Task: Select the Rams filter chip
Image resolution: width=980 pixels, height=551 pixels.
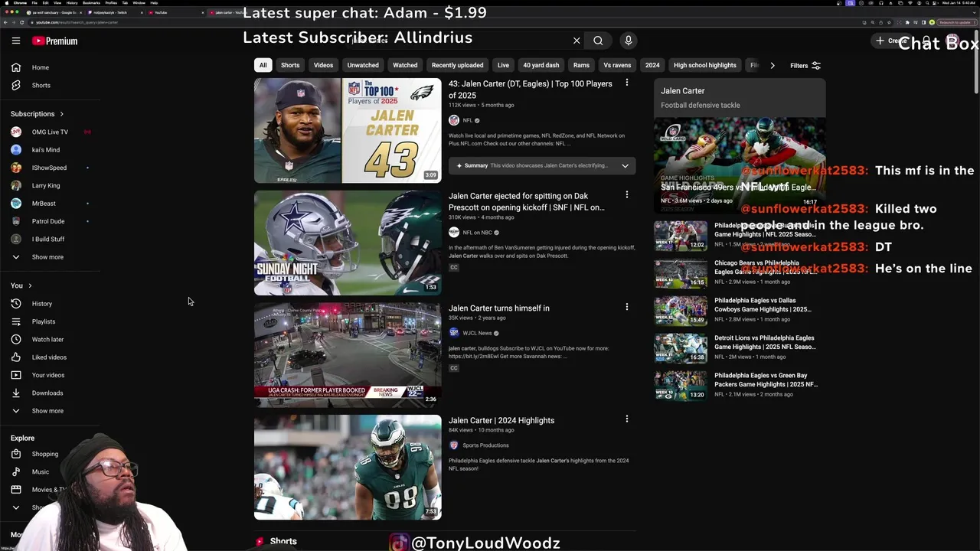Action: pyautogui.click(x=581, y=66)
